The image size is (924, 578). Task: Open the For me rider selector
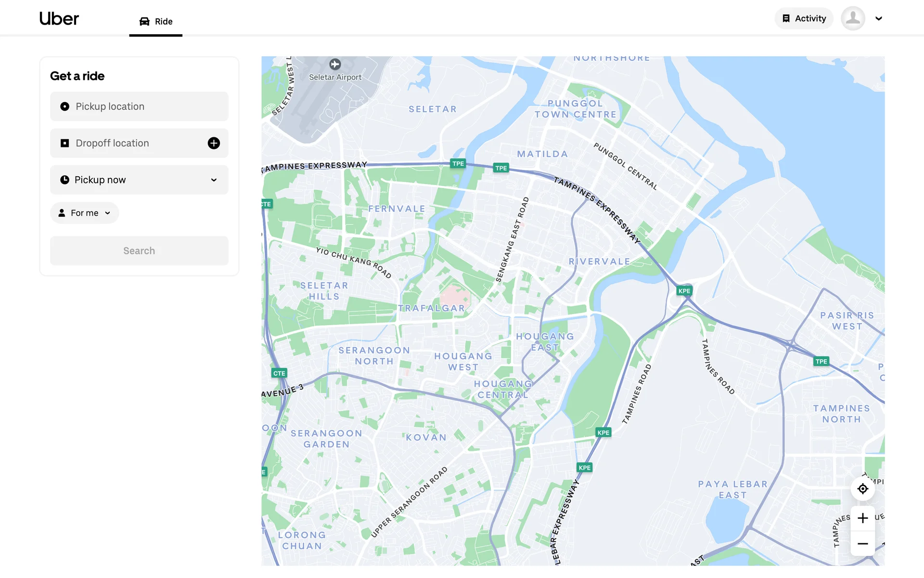tap(85, 213)
